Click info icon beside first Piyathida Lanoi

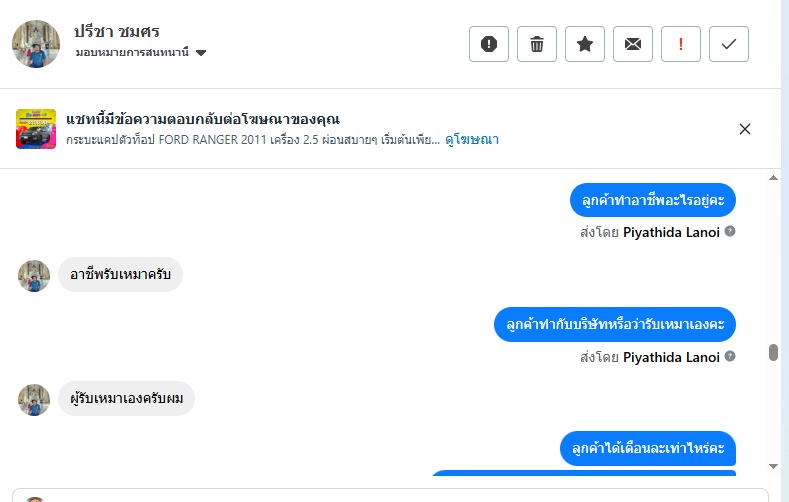[x=730, y=232]
